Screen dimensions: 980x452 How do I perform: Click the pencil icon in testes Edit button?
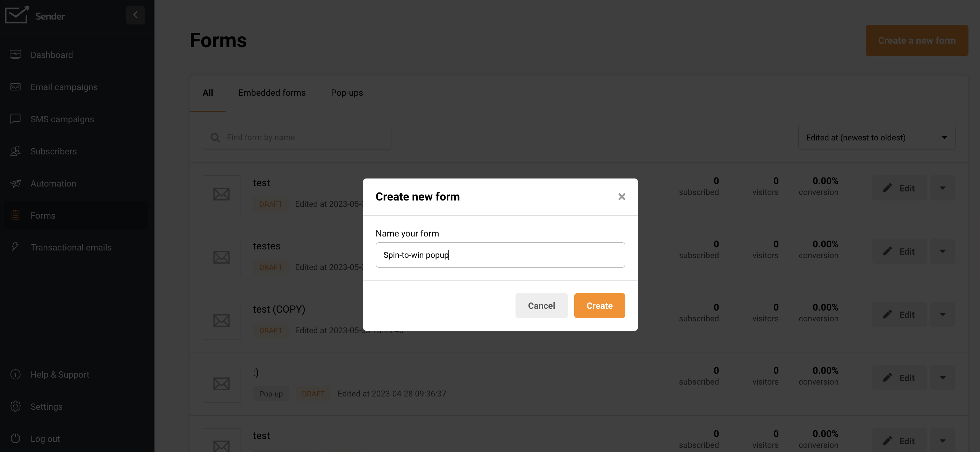pyautogui.click(x=887, y=251)
